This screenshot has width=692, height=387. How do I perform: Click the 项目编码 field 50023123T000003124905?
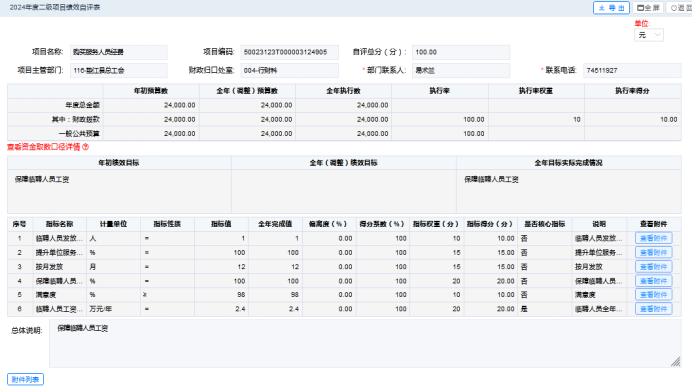click(290, 52)
